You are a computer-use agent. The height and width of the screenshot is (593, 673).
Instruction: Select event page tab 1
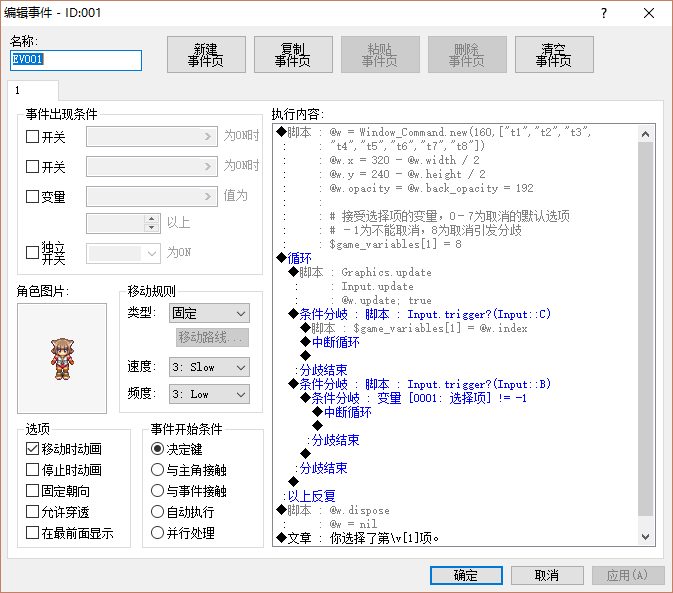(33, 91)
